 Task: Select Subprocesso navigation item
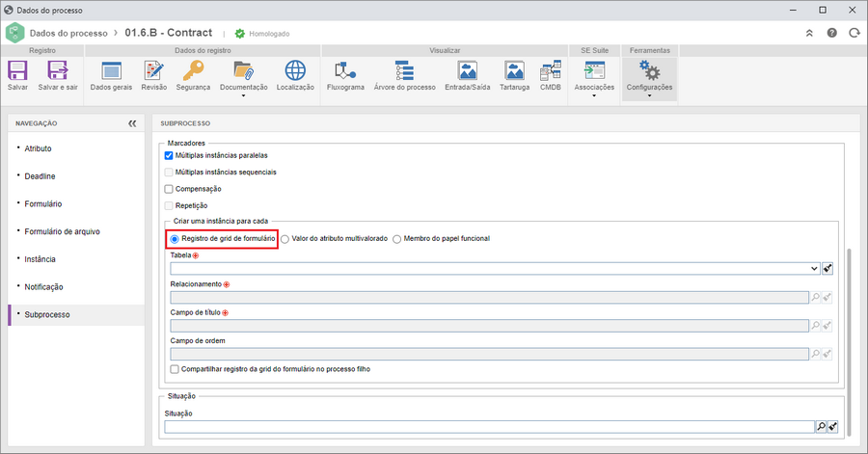(x=76, y=314)
